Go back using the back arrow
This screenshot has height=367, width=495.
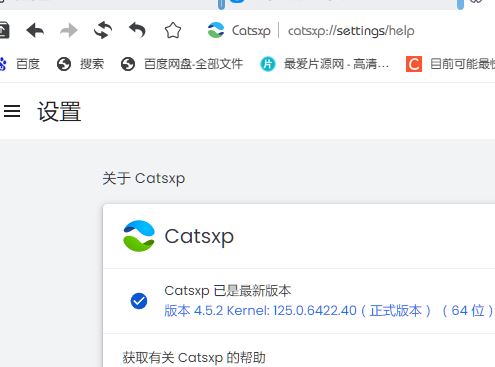click(35, 31)
